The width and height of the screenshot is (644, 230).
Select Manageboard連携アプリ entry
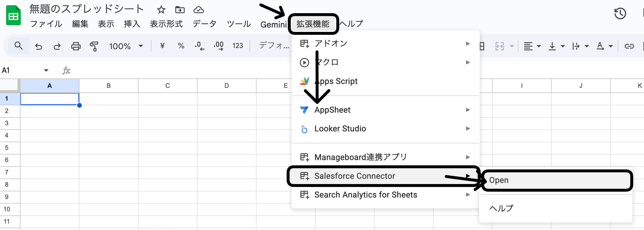(386, 157)
